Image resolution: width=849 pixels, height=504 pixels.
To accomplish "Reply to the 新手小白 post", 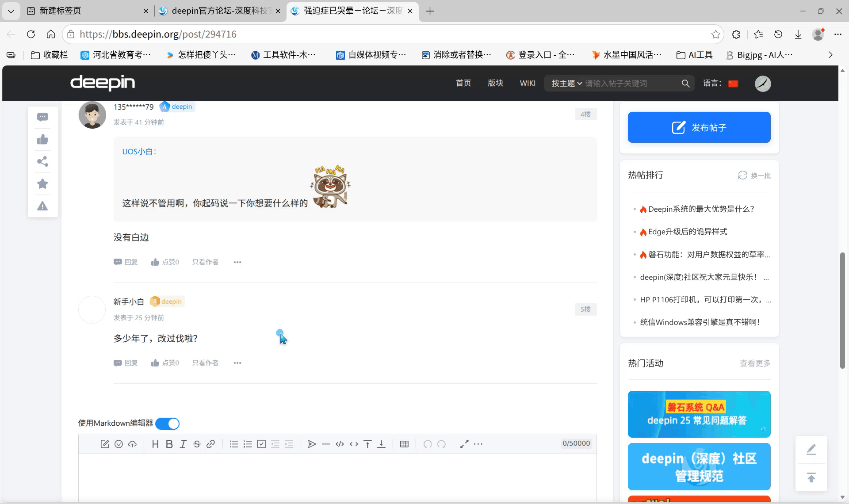I will pos(126,363).
